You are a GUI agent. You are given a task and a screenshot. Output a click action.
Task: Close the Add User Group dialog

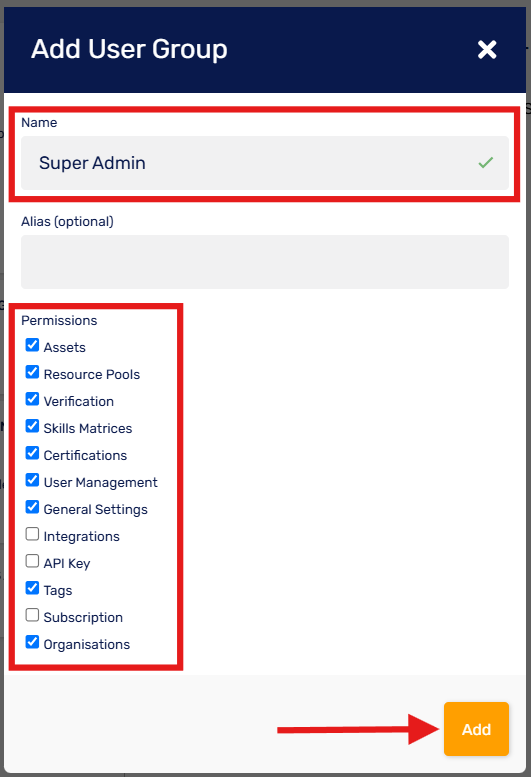click(487, 50)
